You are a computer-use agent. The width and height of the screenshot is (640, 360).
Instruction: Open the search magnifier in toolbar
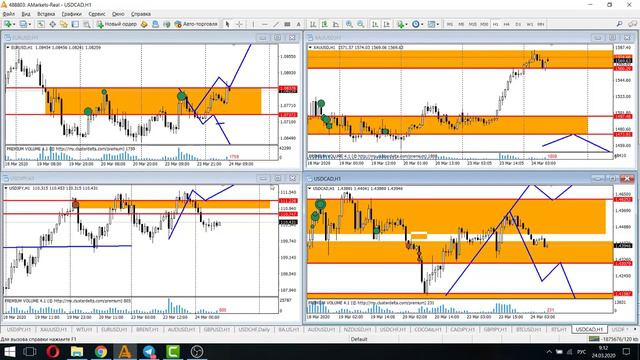[x=619, y=24]
